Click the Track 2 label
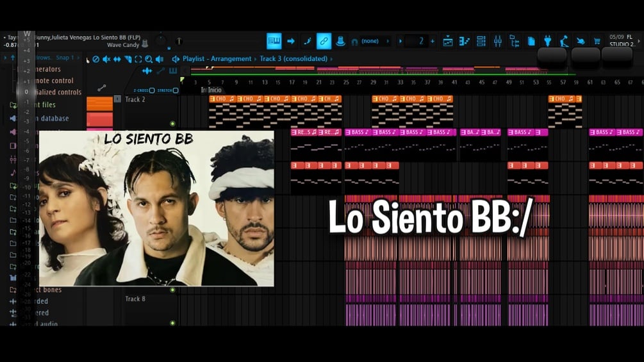This screenshot has width=644, height=362. (135, 99)
